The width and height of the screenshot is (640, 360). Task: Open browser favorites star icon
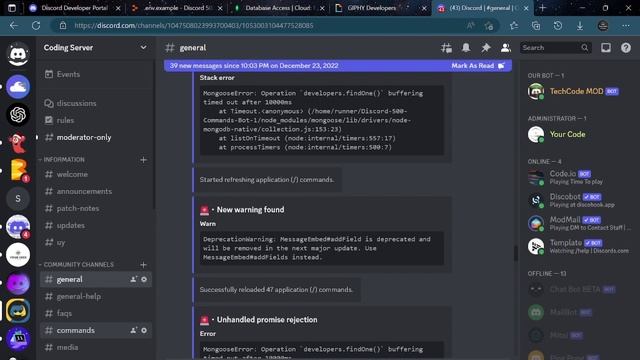point(514,25)
